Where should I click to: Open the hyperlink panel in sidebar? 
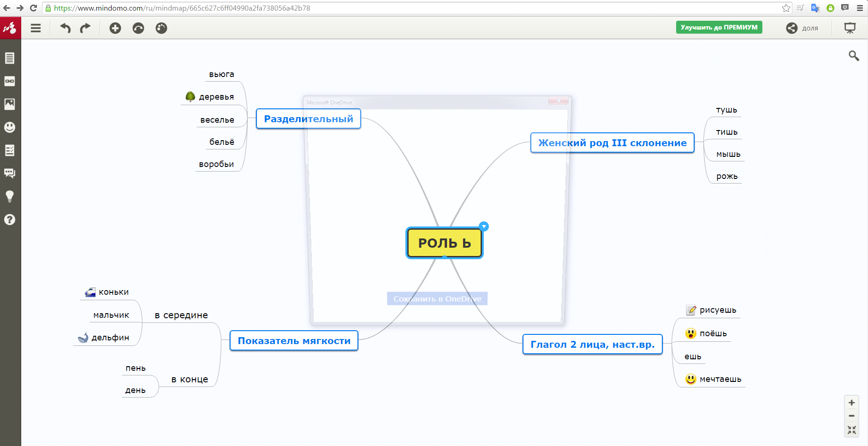[x=10, y=81]
